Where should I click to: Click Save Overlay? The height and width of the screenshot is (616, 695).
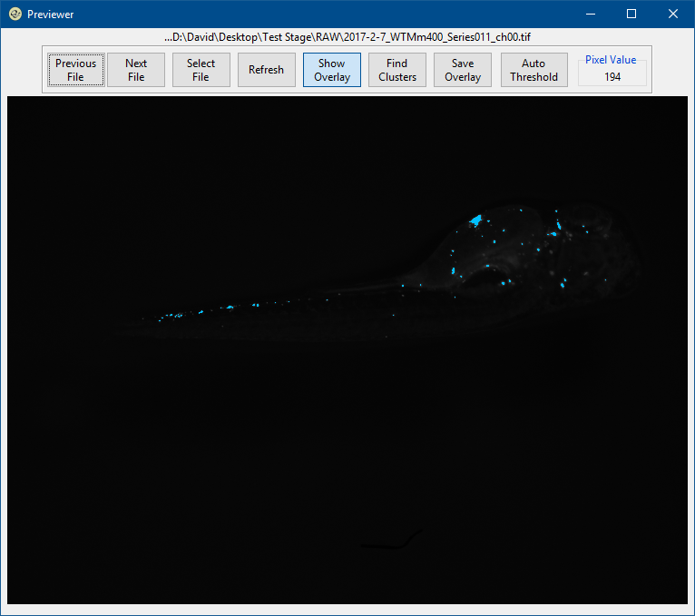[463, 70]
